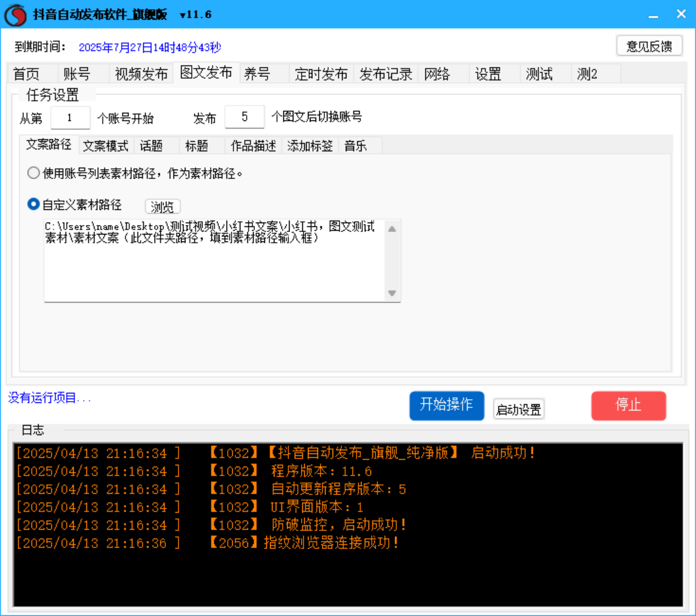696x616 pixels.
Task: Open the 启动设置 button
Action: click(x=519, y=409)
